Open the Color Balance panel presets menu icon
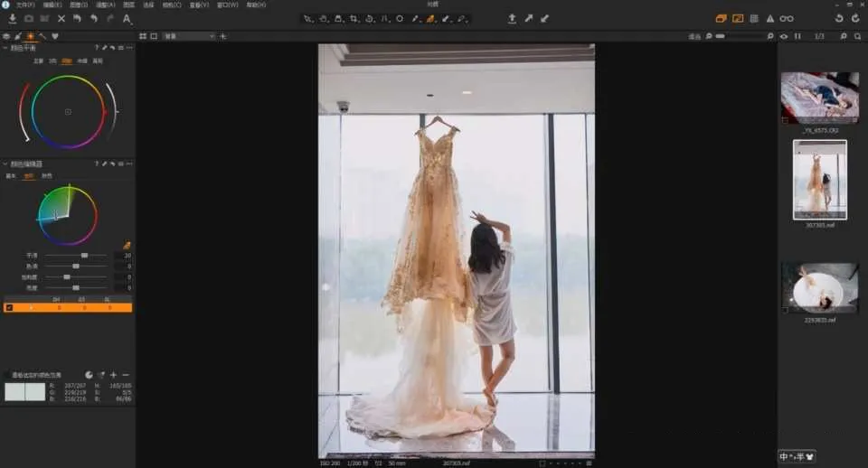Image resolution: width=868 pixels, height=468 pixels. coord(120,48)
